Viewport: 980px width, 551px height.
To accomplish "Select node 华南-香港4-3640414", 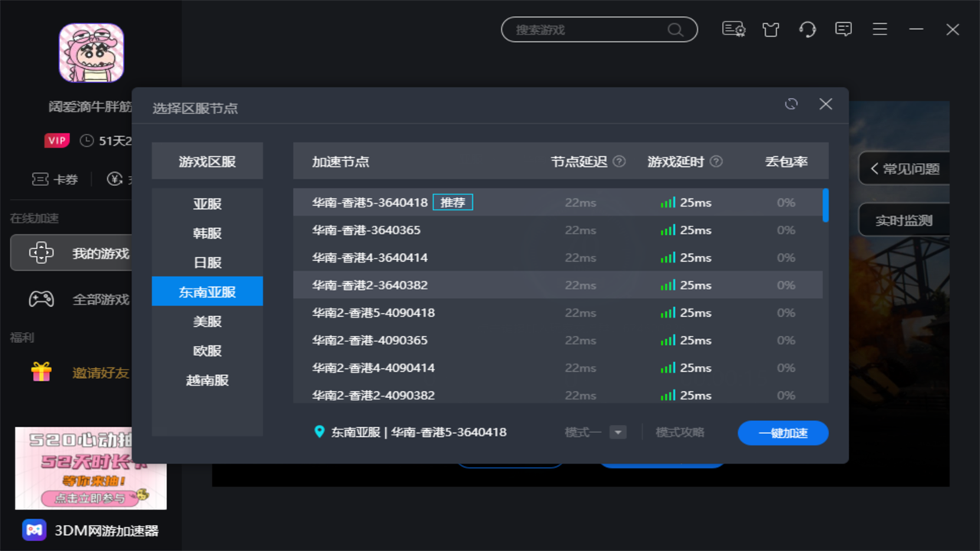I will click(558, 258).
